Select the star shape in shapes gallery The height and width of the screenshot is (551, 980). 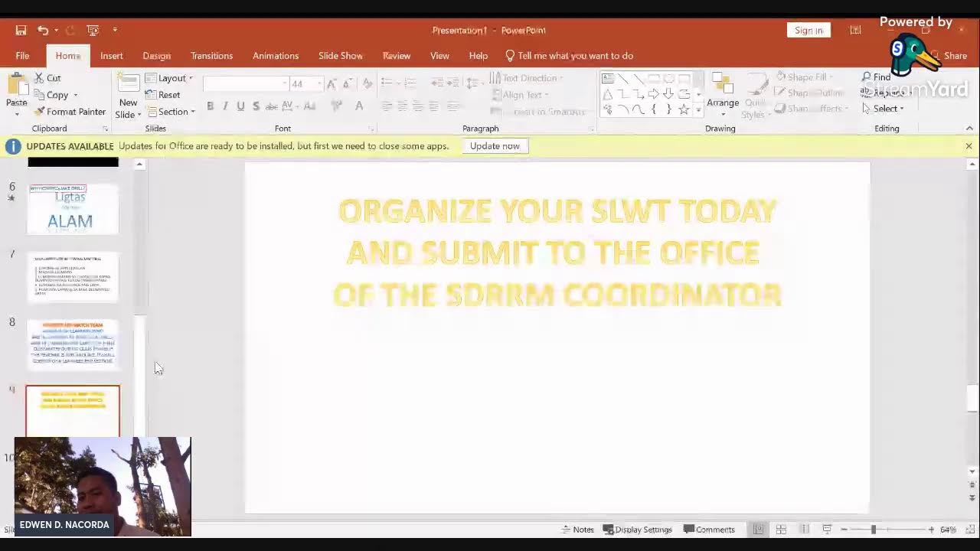(x=684, y=109)
